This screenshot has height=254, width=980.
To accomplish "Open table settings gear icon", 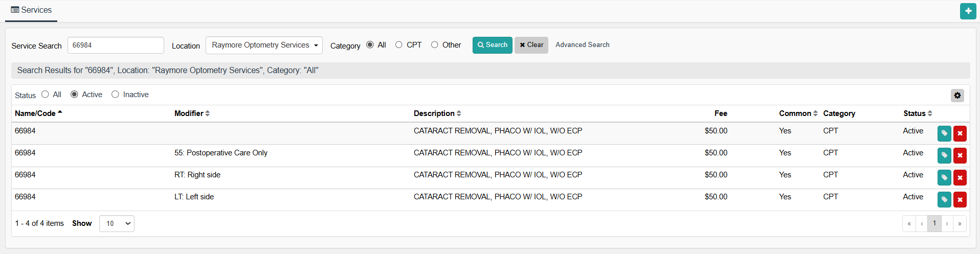I will pyautogui.click(x=957, y=95).
